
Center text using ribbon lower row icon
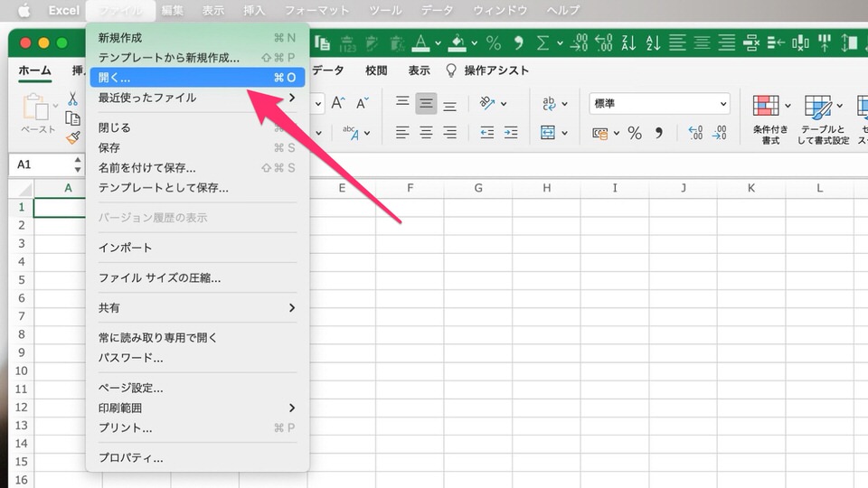(426, 132)
